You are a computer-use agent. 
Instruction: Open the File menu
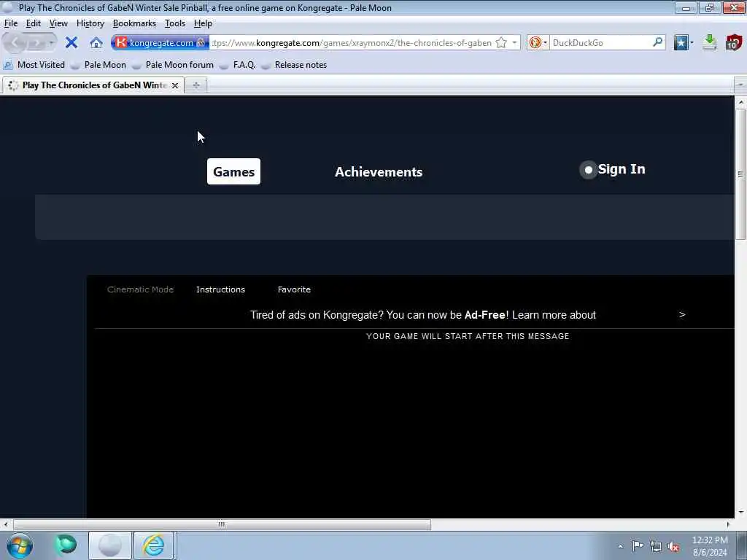(x=10, y=23)
